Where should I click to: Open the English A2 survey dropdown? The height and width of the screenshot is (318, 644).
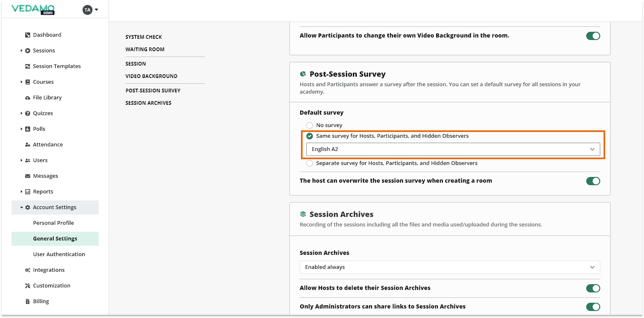[453, 149]
